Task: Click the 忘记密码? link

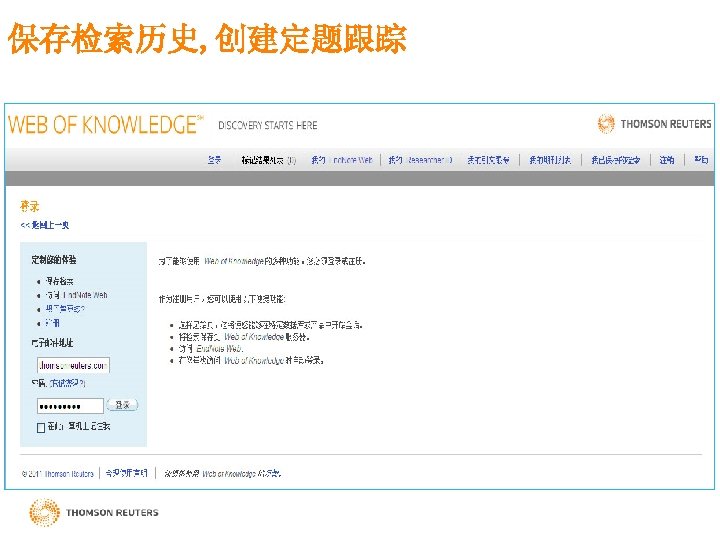Action: click(68, 382)
